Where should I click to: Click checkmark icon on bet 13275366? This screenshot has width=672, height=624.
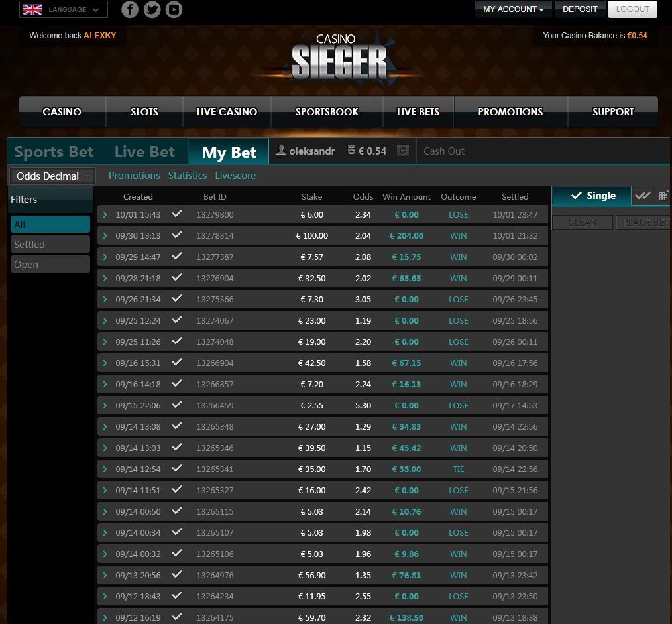point(177,298)
